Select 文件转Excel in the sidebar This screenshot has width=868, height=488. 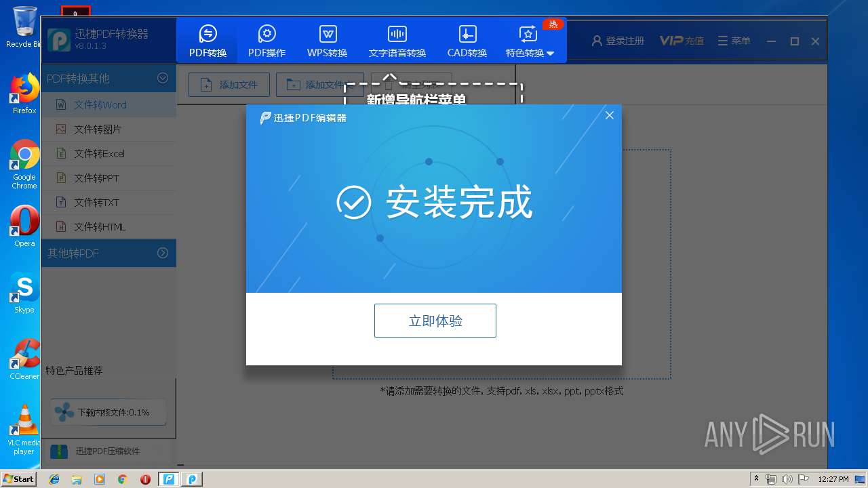pos(108,153)
